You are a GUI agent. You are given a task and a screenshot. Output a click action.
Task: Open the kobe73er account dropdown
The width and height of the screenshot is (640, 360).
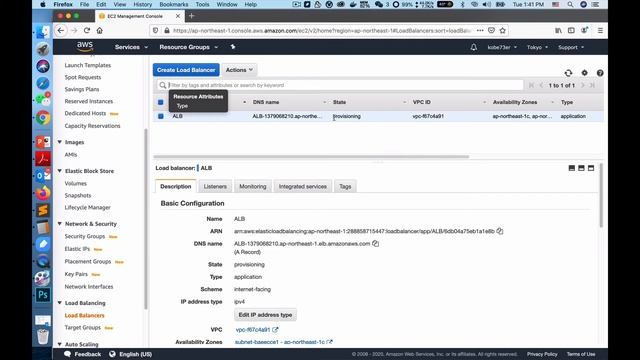tap(502, 47)
